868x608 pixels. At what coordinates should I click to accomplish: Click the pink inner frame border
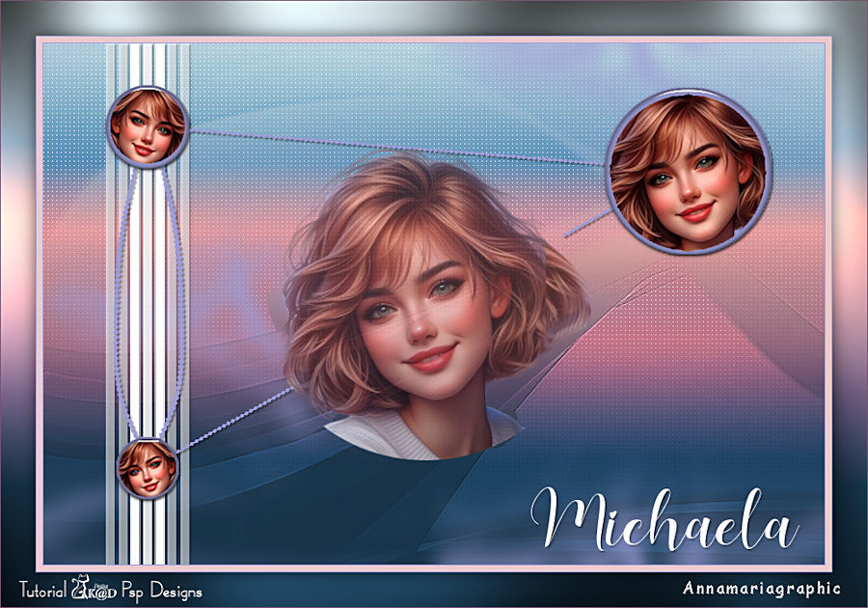[x=434, y=40]
